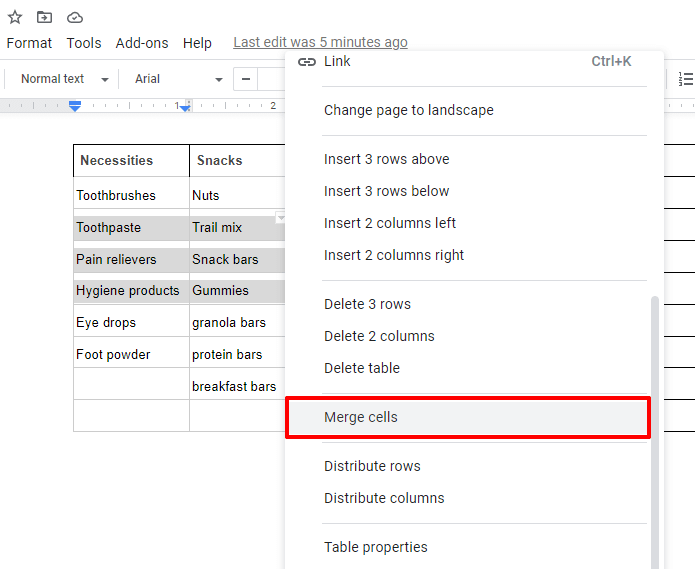Image resolution: width=695 pixels, height=569 pixels.
Task: Click Merge cells in context menu
Action: pos(468,417)
